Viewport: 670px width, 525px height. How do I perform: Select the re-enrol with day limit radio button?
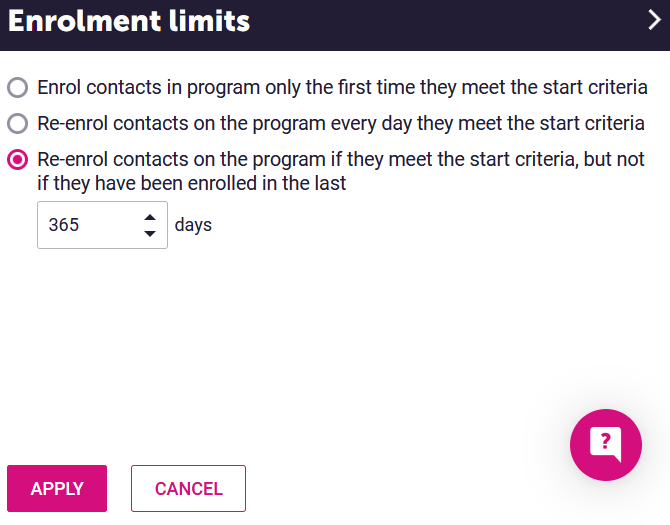pyautogui.click(x=18, y=159)
